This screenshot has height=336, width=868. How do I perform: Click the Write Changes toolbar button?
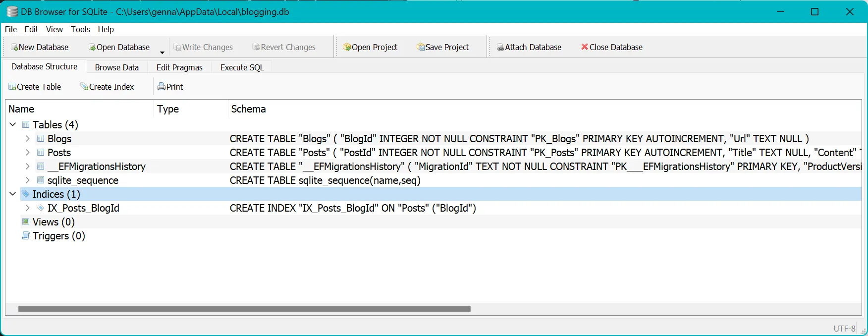pos(203,47)
